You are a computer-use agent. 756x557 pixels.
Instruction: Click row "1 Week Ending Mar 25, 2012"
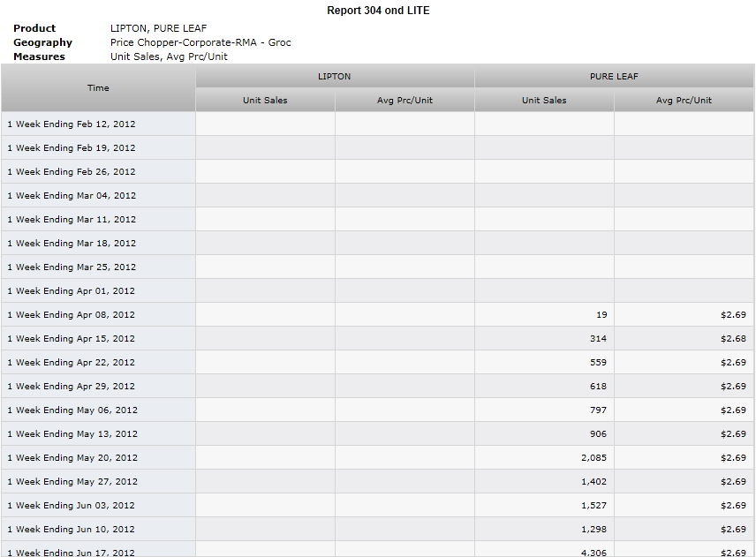(x=377, y=267)
